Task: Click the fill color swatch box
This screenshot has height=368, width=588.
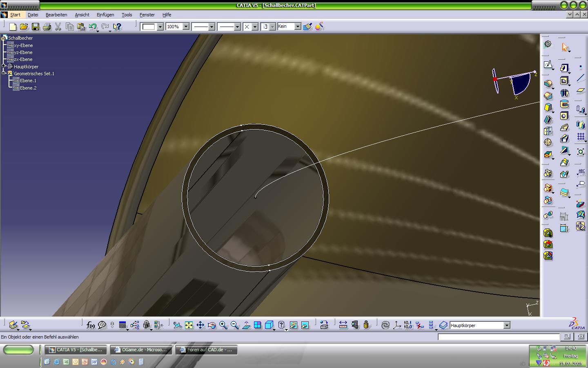Action: tap(148, 27)
